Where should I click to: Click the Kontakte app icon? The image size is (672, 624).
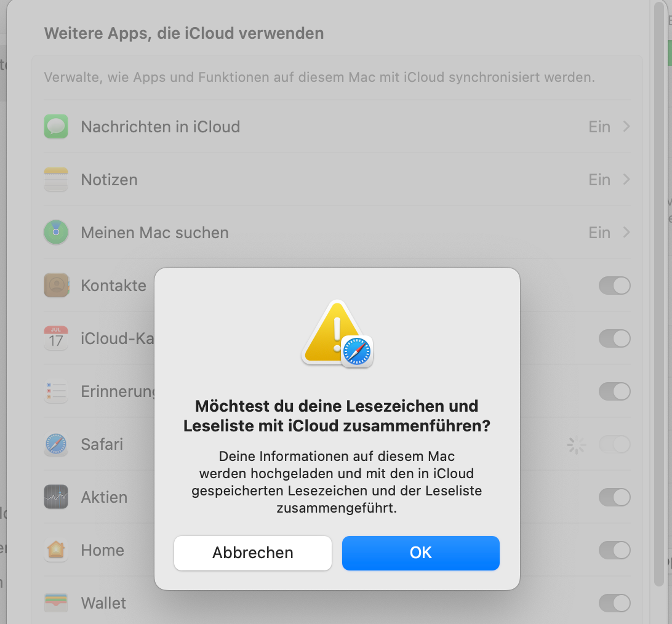(56, 286)
